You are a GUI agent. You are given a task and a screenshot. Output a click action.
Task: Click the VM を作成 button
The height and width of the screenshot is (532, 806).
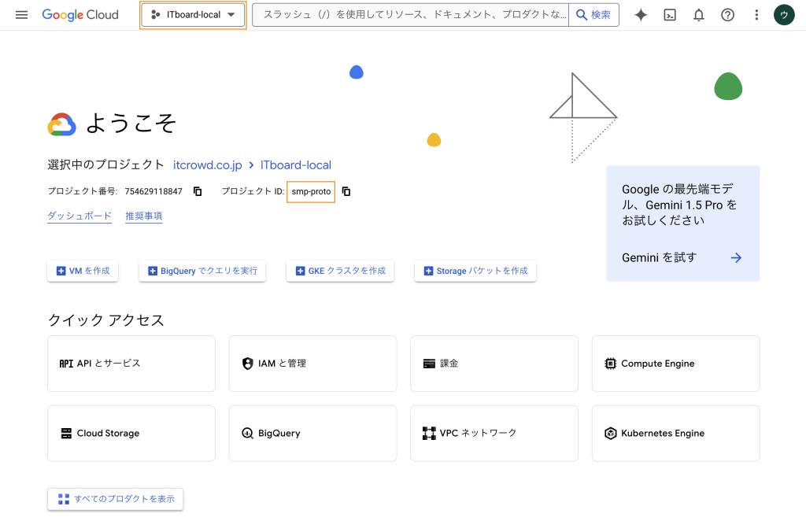click(x=83, y=271)
